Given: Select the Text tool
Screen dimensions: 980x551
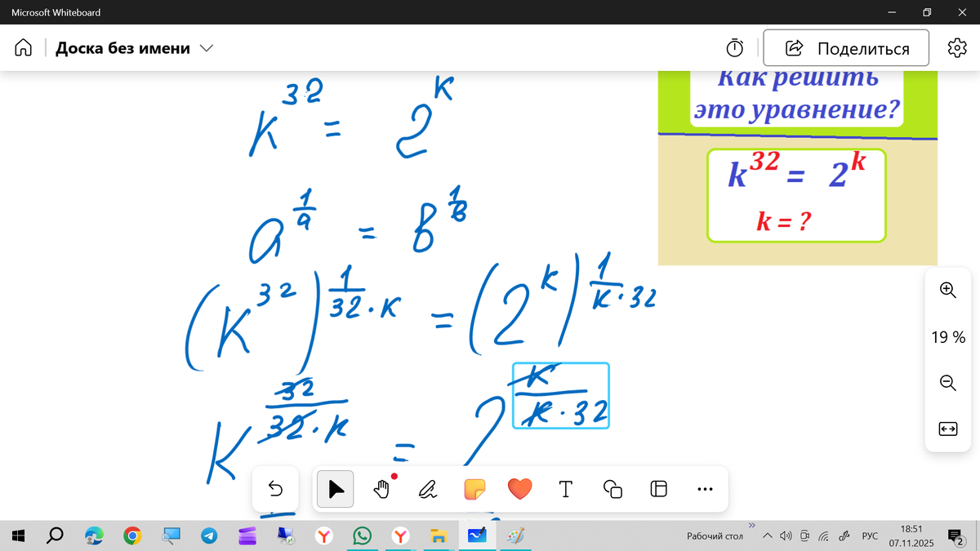Looking at the screenshot, I should (x=565, y=489).
